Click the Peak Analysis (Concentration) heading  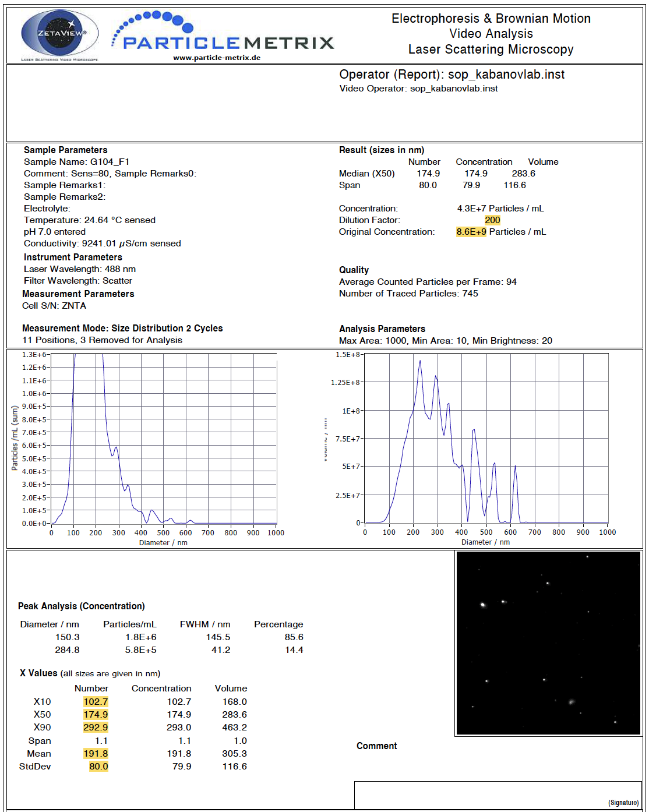(82, 606)
